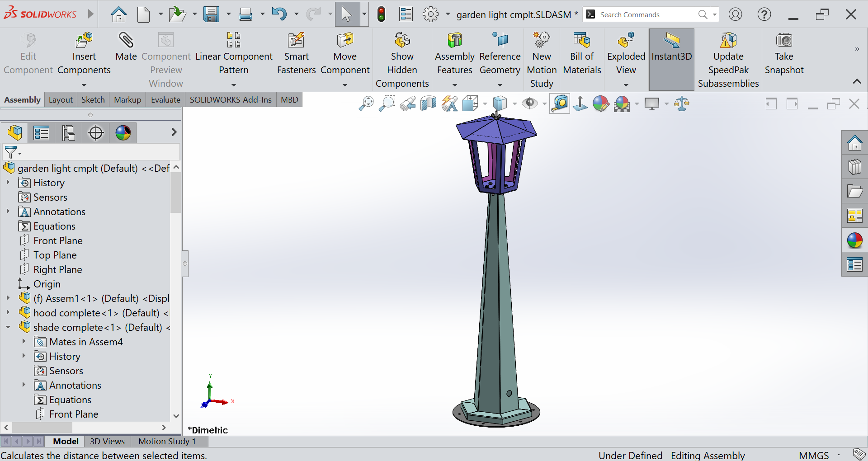Open the PropertyManager tab icon
Screen dimensions: 868x461
[x=41, y=133]
